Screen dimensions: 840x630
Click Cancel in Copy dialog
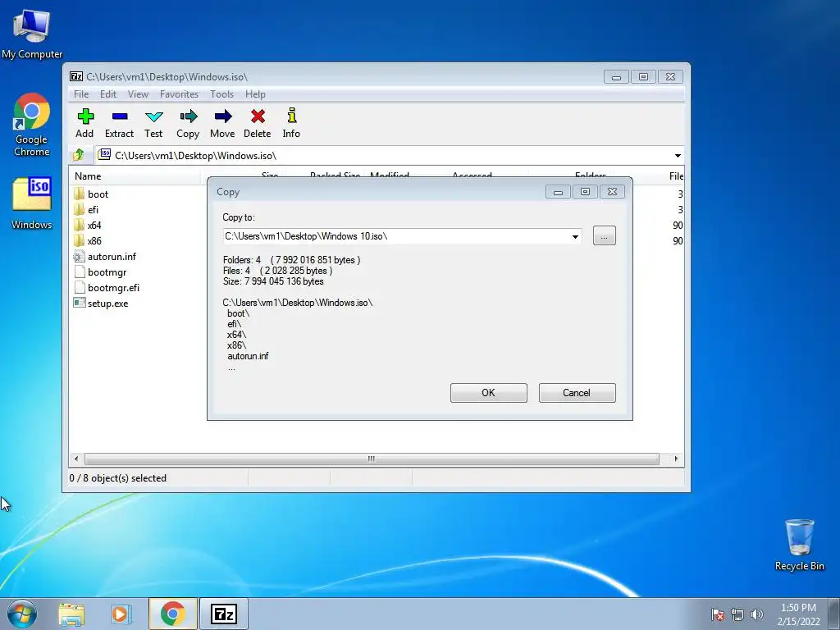(x=577, y=393)
